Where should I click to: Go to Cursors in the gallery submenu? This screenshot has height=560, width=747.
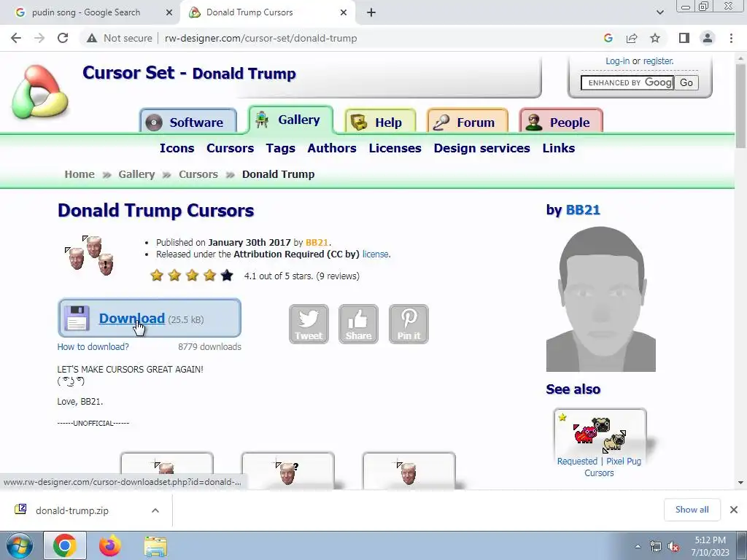(x=230, y=148)
